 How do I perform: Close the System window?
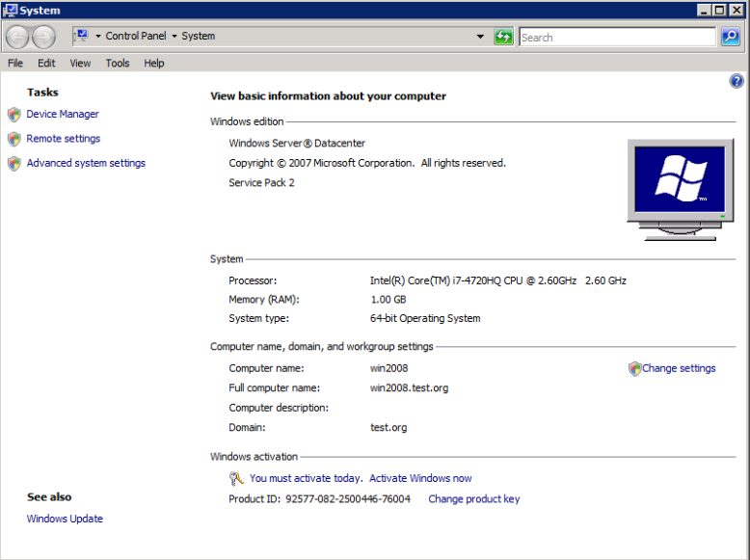(x=736, y=10)
